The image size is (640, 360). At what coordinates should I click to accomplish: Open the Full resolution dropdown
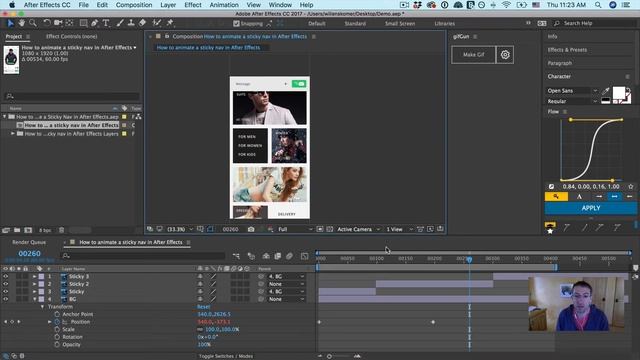295,229
